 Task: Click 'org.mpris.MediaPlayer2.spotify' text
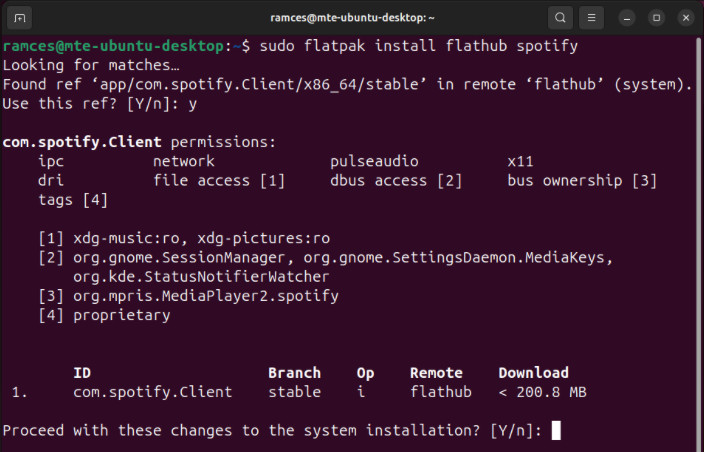tap(206, 296)
